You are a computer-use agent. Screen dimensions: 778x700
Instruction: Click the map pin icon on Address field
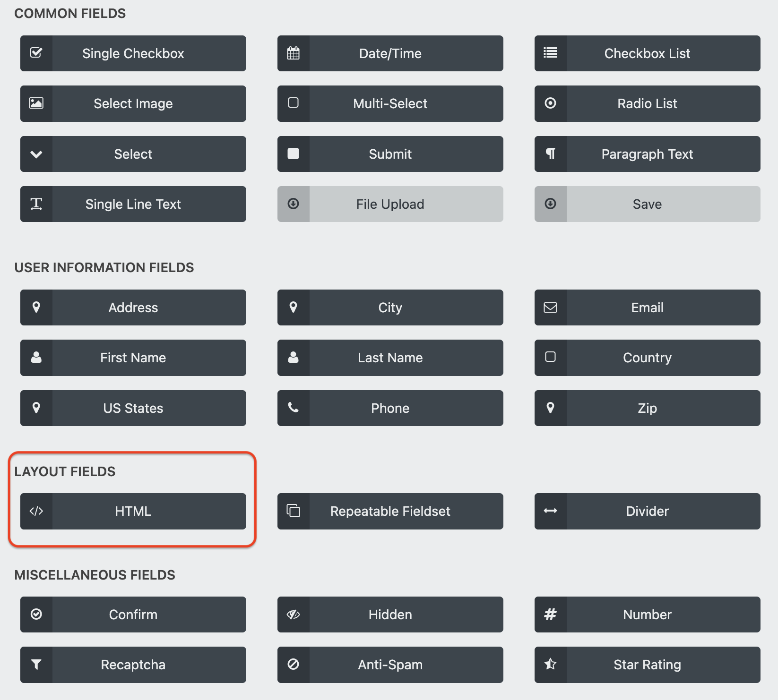36,307
